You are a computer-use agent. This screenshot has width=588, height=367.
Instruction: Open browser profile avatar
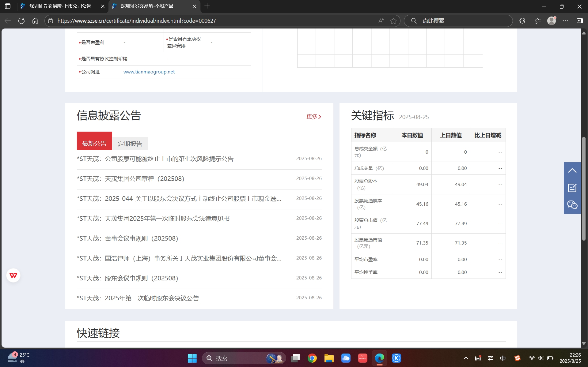tap(552, 21)
